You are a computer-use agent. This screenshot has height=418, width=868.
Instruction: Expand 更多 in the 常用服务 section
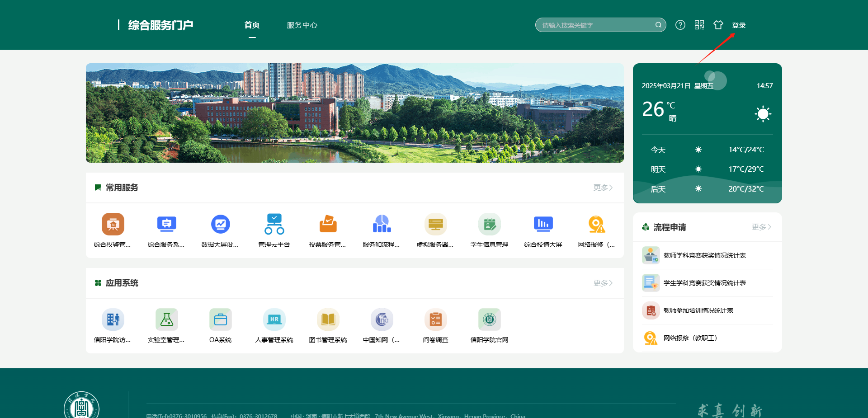click(602, 188)
